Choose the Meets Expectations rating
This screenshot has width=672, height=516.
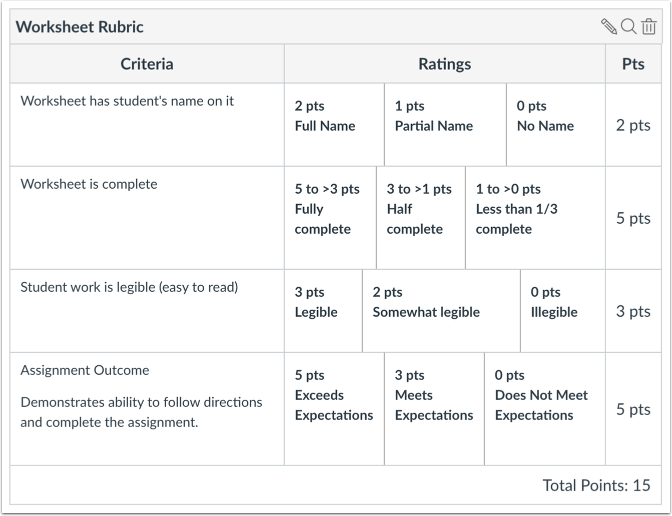(x=435, y=409)
